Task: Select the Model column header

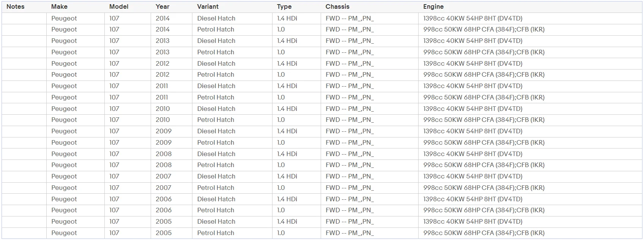Action: (119, 6)
